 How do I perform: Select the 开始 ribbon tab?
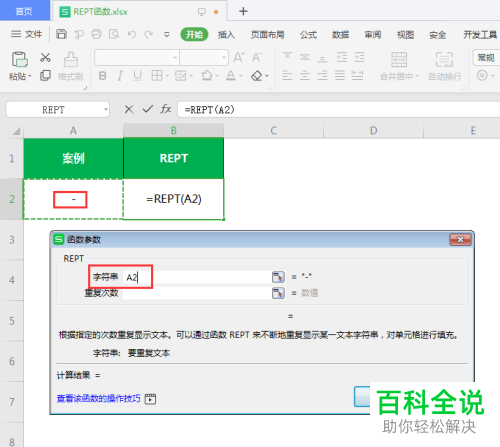click(x=194, y=34)
